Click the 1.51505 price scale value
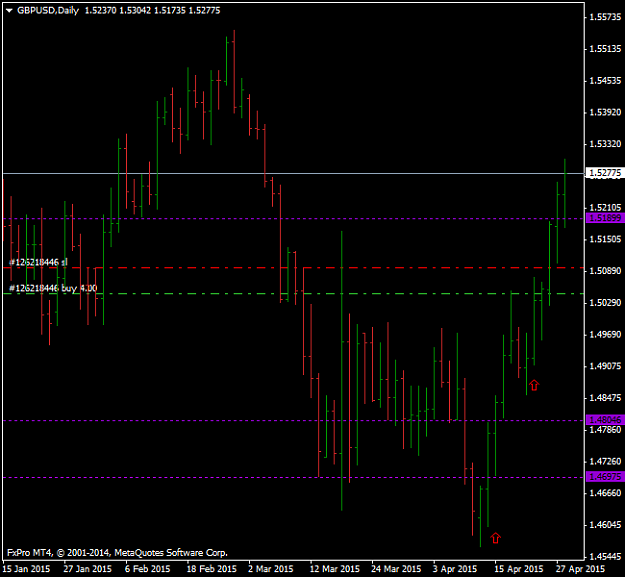 (605, 239)
